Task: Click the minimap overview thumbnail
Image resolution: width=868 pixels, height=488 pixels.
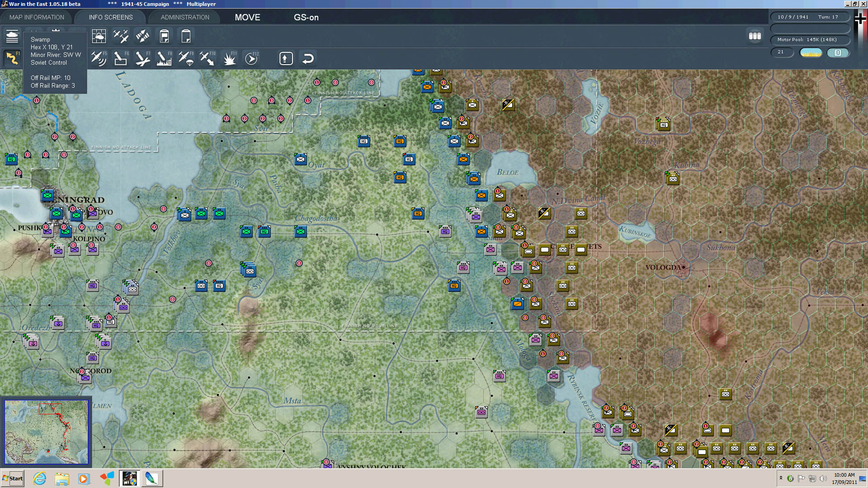Action: pyautogui.click(x=46, y=432)
